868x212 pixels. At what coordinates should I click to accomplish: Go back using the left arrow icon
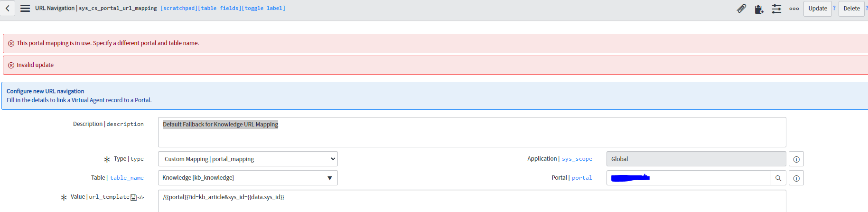click(x=8, y=9)
